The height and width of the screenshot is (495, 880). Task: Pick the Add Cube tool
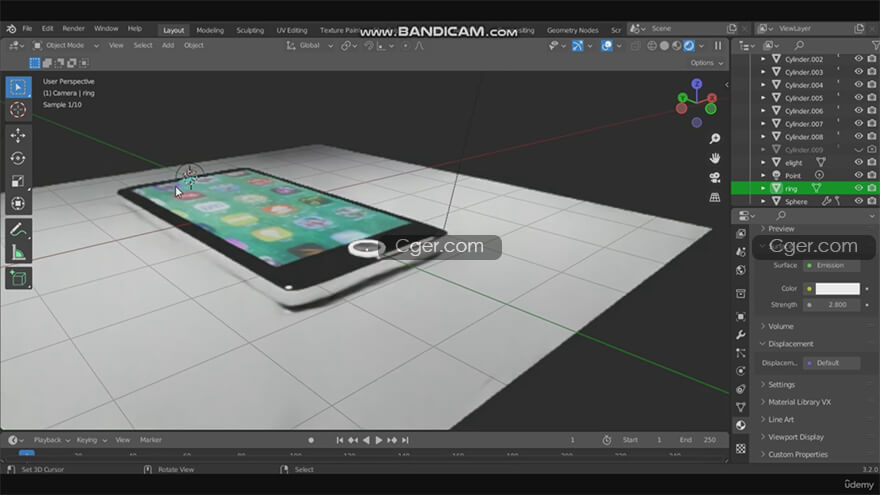pos(18,278)
